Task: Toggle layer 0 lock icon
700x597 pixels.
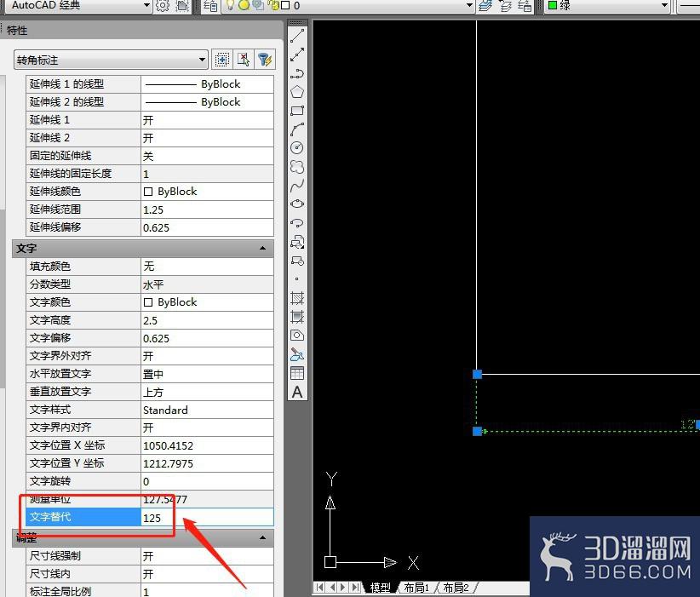Action: point(274,5)
